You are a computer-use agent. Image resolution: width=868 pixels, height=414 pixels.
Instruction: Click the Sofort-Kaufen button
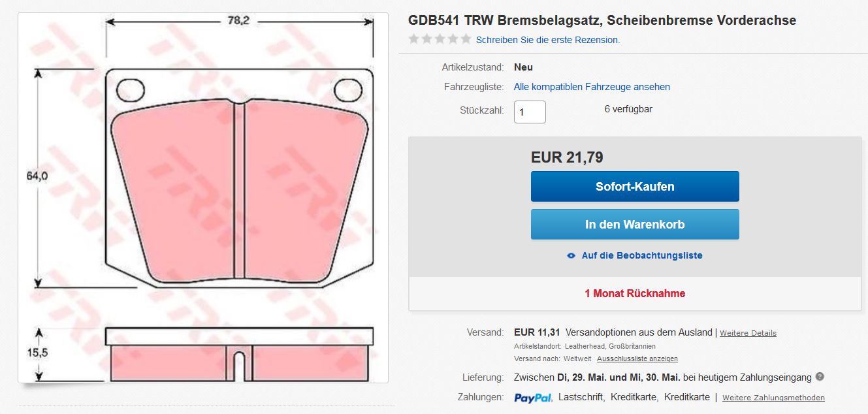pos(635,186)
